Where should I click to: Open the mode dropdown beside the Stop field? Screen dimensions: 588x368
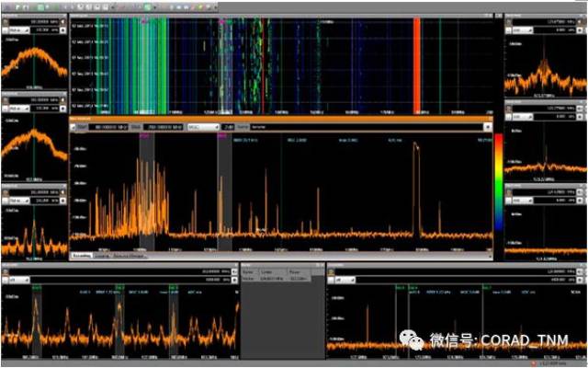(x=204, y=127)
